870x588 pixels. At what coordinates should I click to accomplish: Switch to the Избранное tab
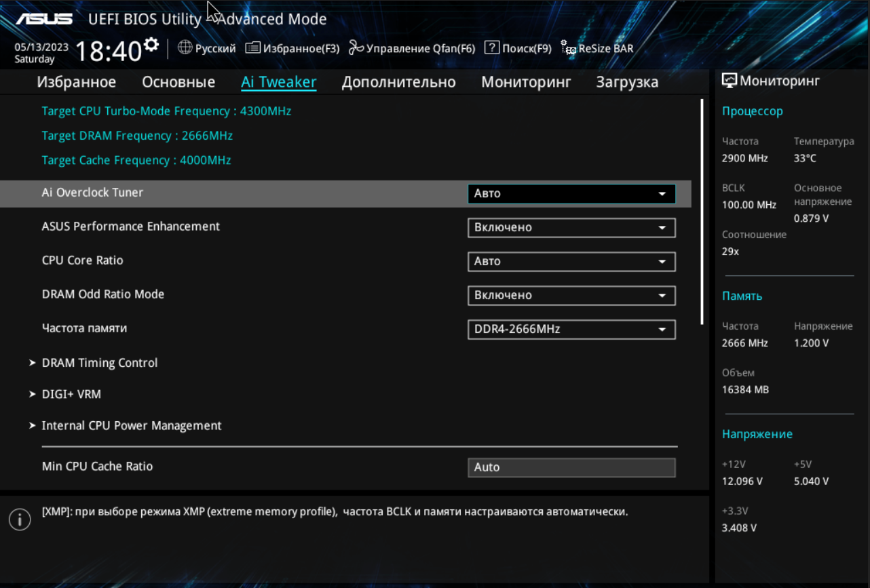77,82
